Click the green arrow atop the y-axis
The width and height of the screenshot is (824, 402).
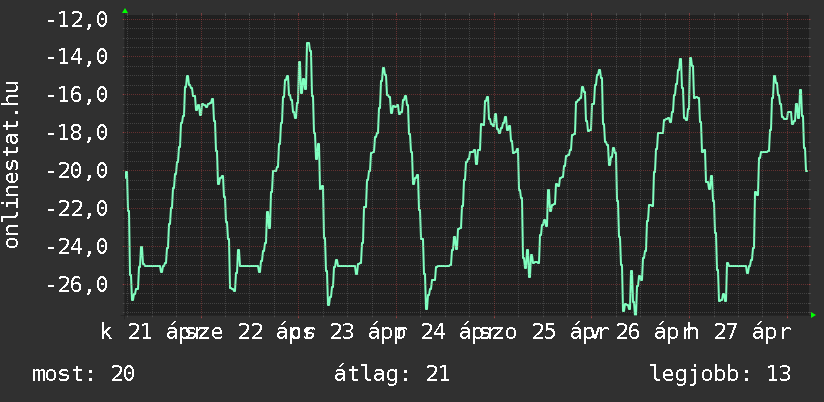click(x=124, y=11)
